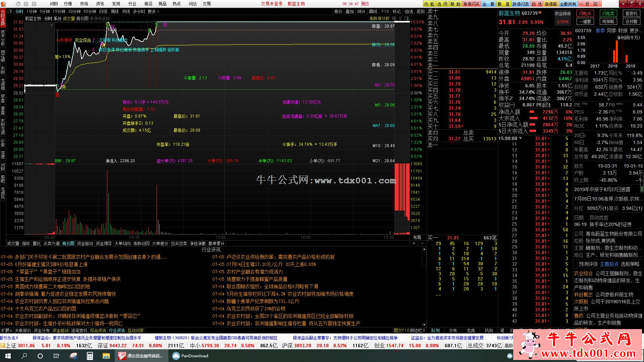Select the 60分钟 period tab
Viewport: 644px width, 362px height.
90,11
